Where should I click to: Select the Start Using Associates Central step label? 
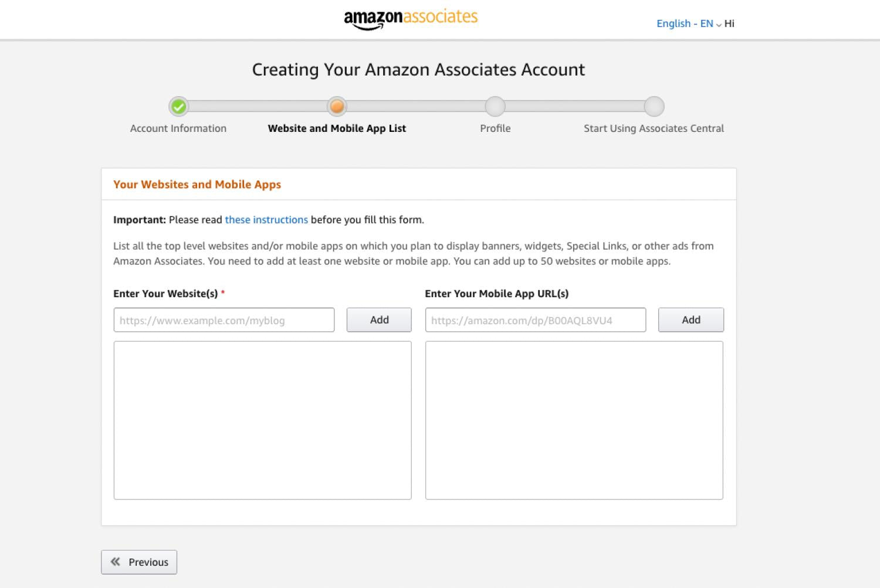pos(654,128)
